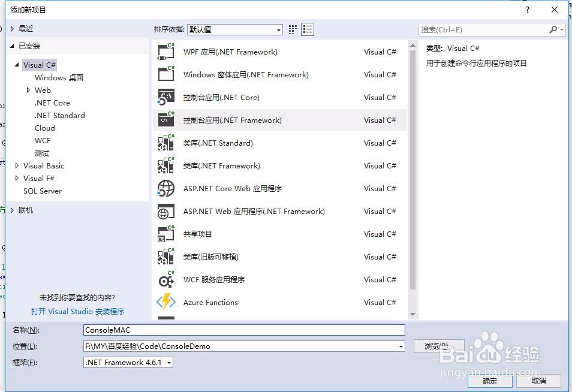Click the template list scroll up arrow

click(x=413, y=46)
